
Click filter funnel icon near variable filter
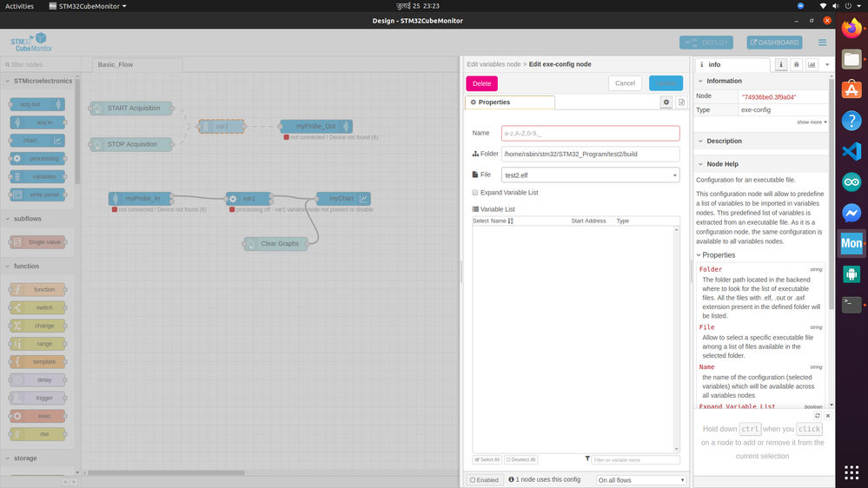(x=587, y=458)
